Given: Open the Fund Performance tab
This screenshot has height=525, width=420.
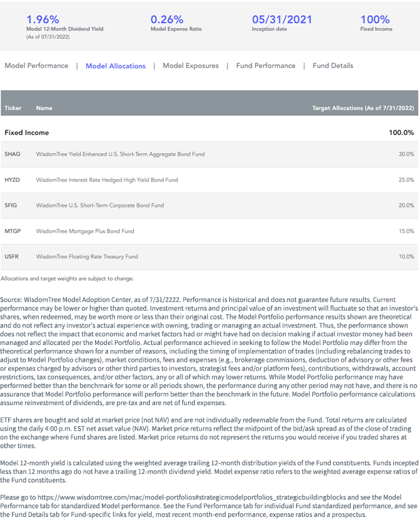Looking at the screenshot, I should (266, 66).
